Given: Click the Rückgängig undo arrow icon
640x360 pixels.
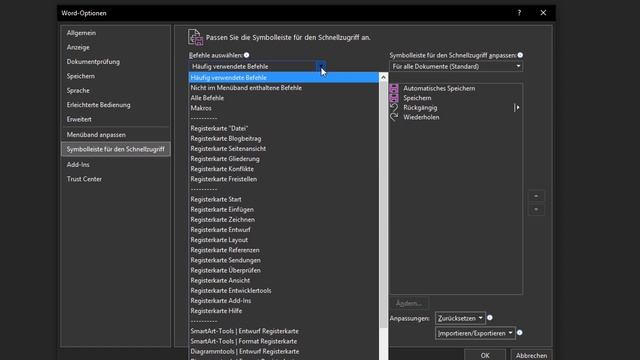Looking at the screenshot, I should (394, 107).
